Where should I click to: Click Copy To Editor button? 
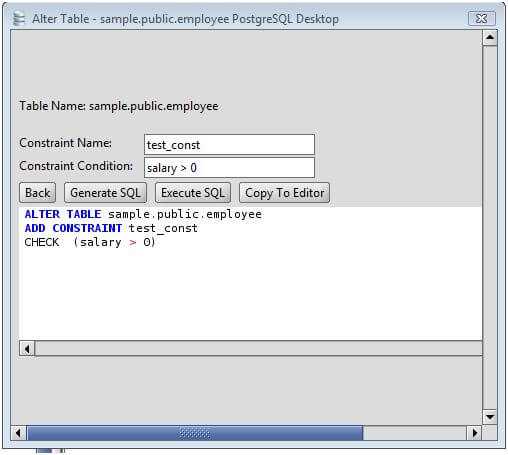pos(284,193)
